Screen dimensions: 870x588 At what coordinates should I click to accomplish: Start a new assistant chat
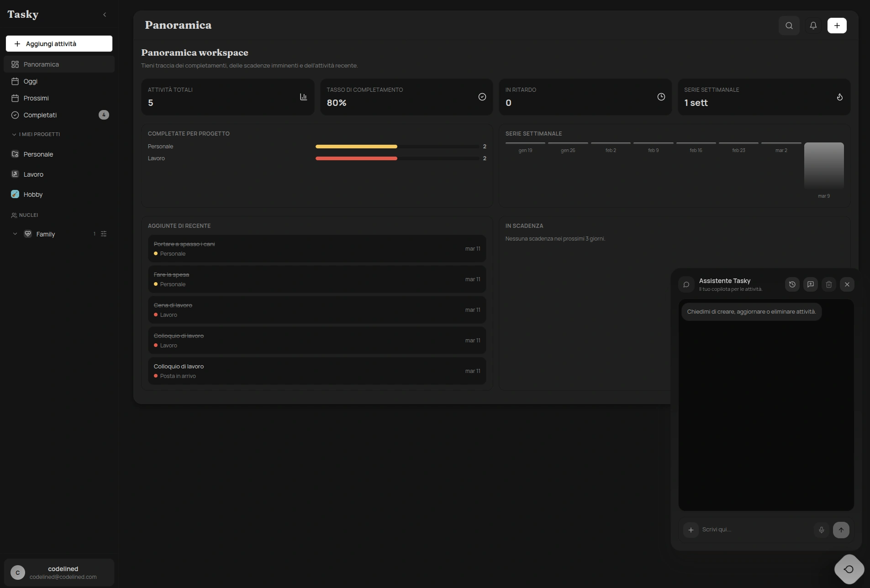pos(811,284)
